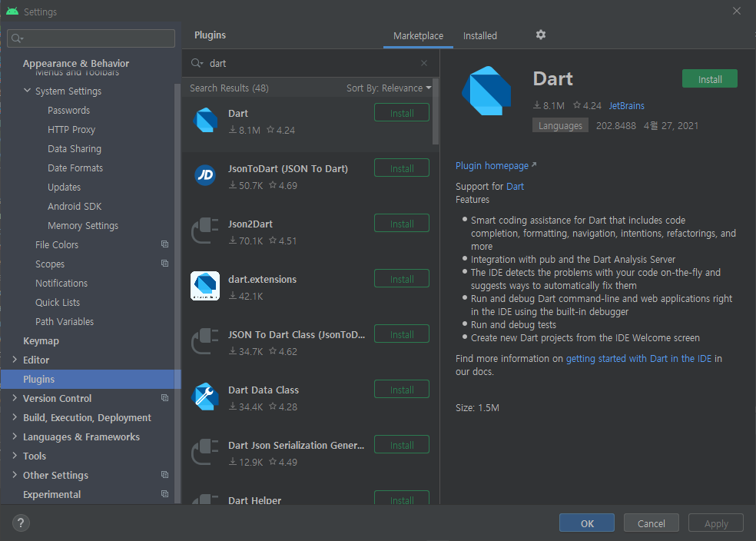The image size is (756, 541).
Task: Open the help question mark button
Action: tap(21, 523)
